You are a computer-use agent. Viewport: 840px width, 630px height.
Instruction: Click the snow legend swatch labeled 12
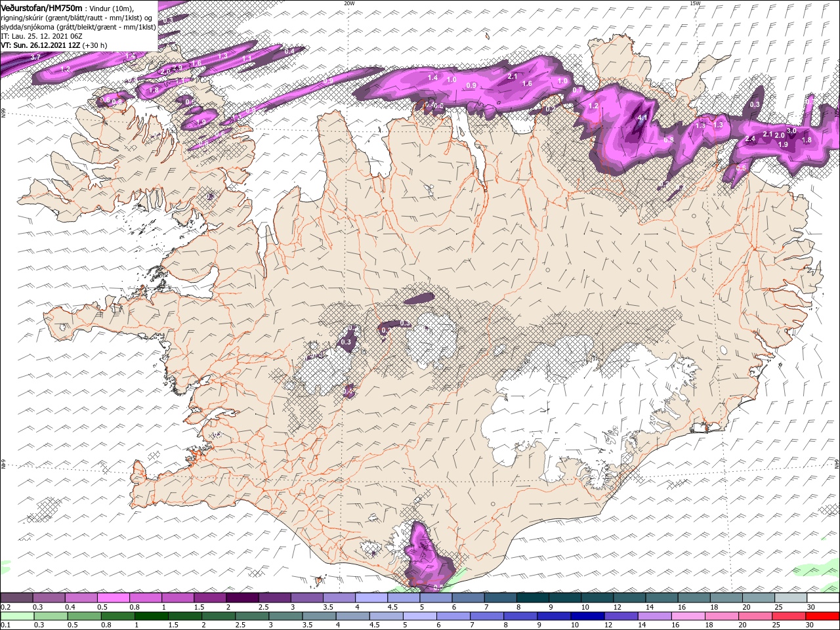630,598
